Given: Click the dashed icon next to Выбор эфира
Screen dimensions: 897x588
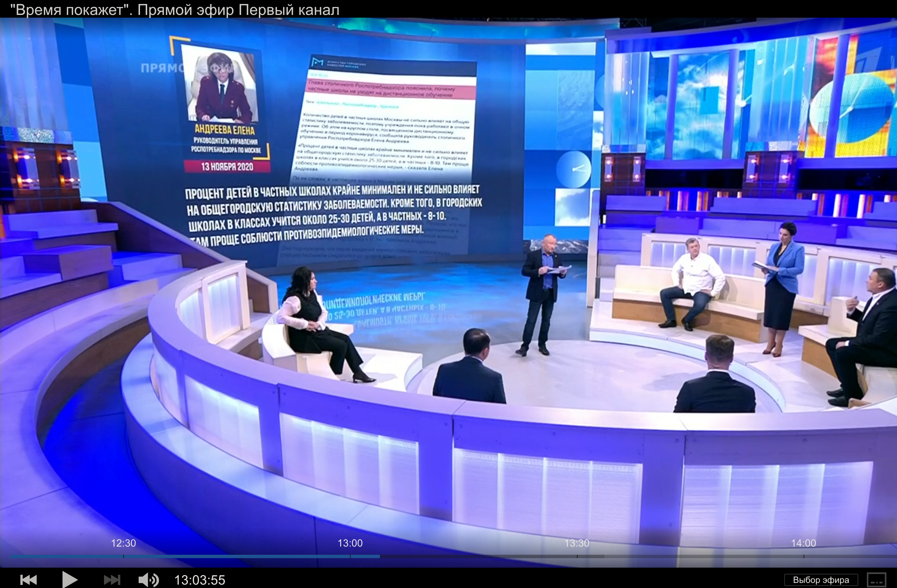Looking at the screenshot, I should pyautogui.click(x=876, y=580).
